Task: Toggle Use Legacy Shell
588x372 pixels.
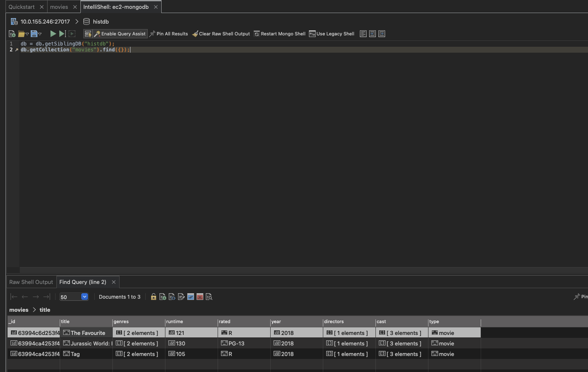Action: pyautogui.click(x=332, y=34)
